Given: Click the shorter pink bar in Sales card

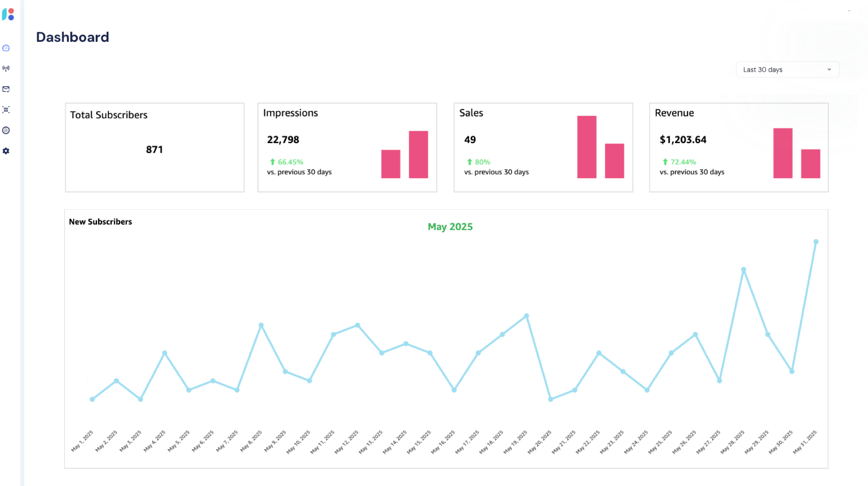Looking at the screenshot, I should click(615, 161).
